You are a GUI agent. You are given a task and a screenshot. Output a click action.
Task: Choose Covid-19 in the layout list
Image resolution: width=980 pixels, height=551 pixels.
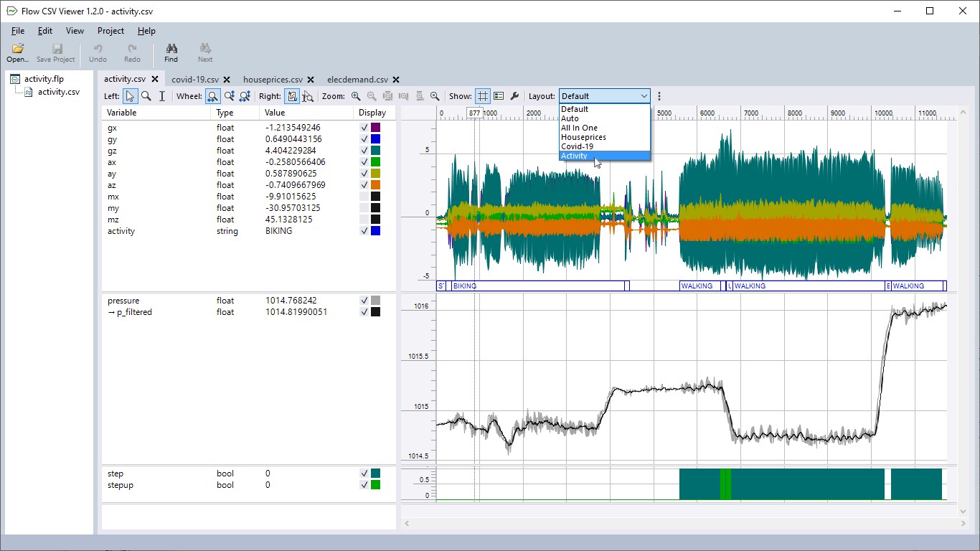coord(605,146)
